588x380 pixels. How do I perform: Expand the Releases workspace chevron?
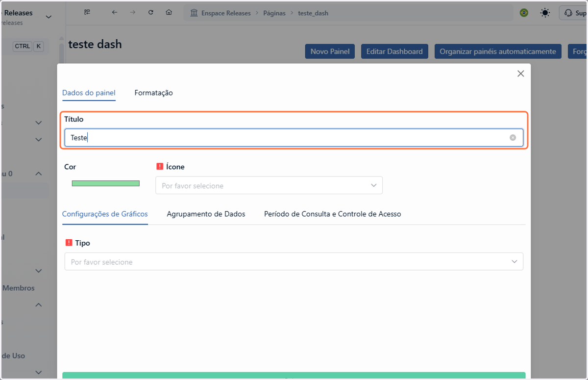pyautogui.click(x=49, y=17)
